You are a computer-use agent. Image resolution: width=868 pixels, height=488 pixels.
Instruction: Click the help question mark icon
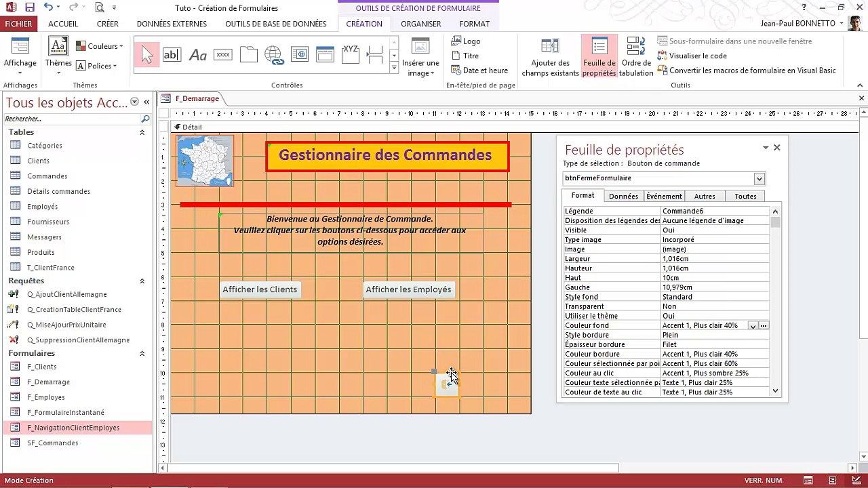804,7
